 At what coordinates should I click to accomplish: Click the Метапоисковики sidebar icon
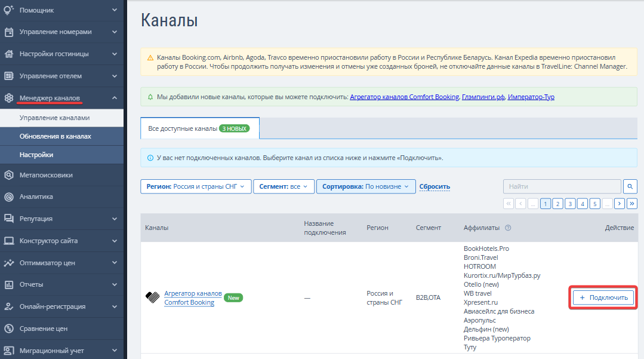point(8,175)
